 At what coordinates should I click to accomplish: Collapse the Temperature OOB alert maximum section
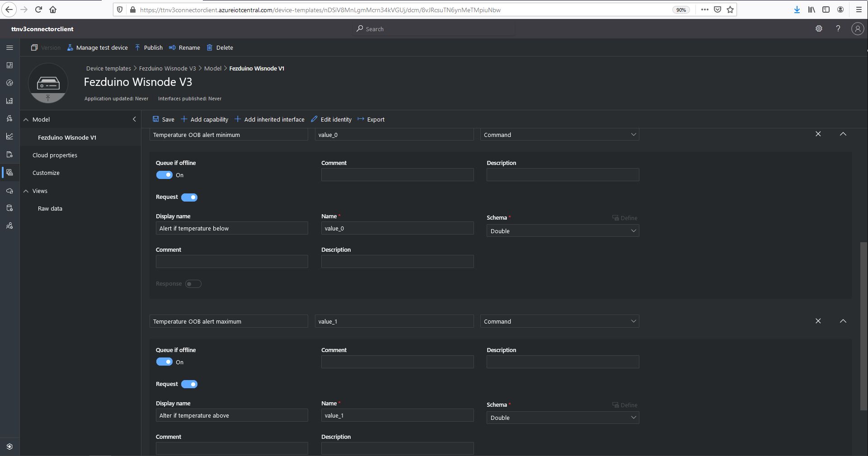coord(843,321)
